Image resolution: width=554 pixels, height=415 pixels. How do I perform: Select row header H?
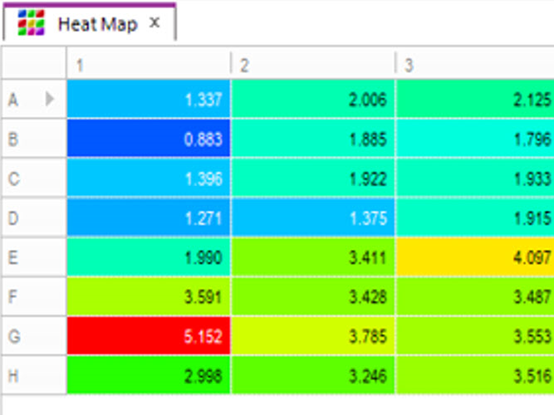tap(34, 375)
